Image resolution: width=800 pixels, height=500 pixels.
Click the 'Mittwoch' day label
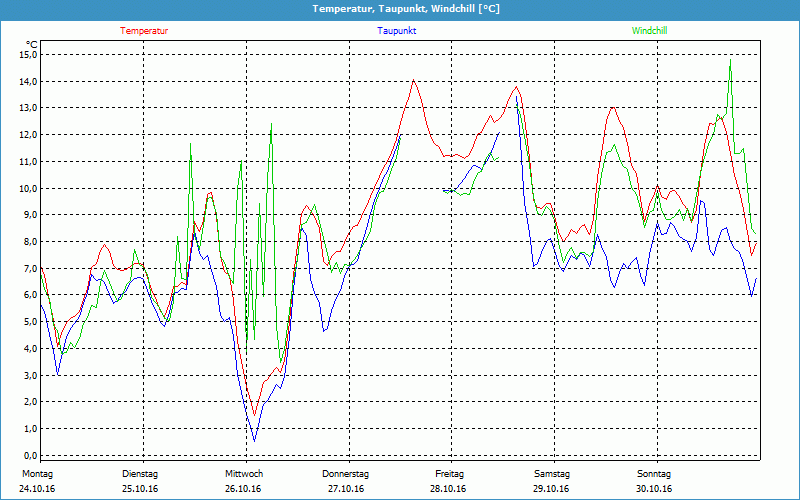click(x=244, y=474)
